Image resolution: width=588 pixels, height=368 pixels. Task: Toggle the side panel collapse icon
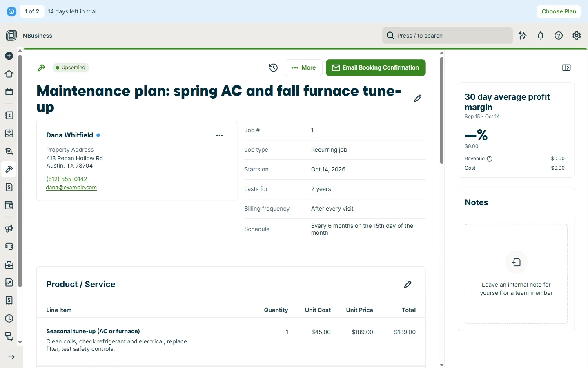(566, 68)
